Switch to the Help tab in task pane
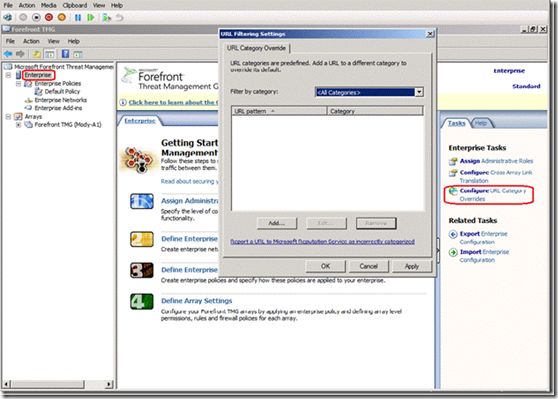This screenshot has height=399, width=558. click(481, 123)
